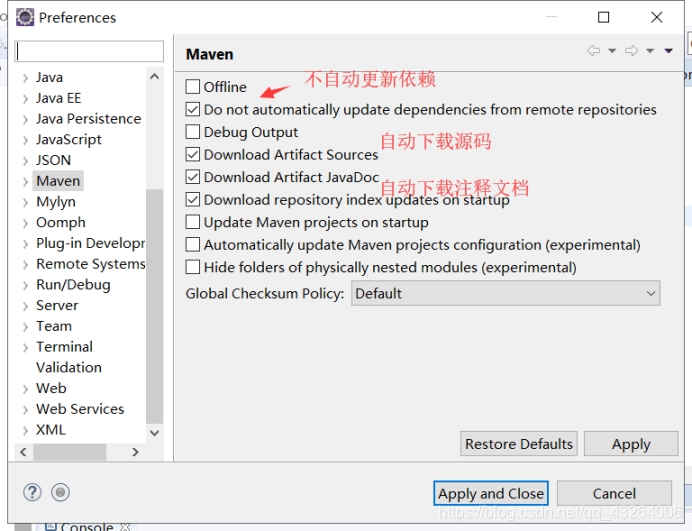Image resolution: width=692 pixels, height=531 pixels.
Task: Select the Validation preferences category
Action: [x=69, y=368]
